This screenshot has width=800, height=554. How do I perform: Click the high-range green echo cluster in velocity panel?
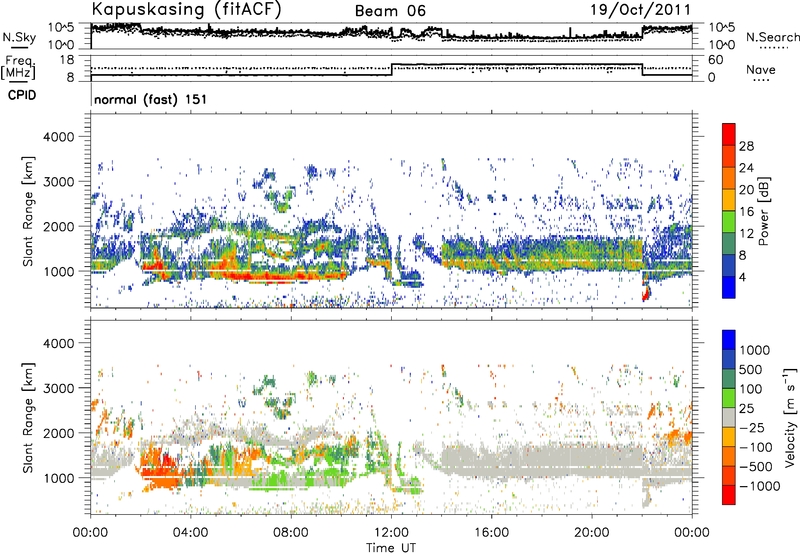(276, 395)
